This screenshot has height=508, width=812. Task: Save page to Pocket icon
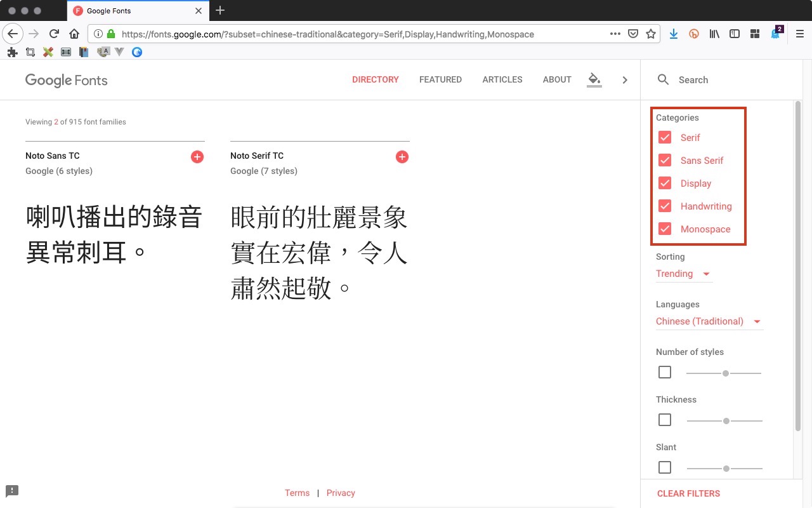tap(632, 34)
